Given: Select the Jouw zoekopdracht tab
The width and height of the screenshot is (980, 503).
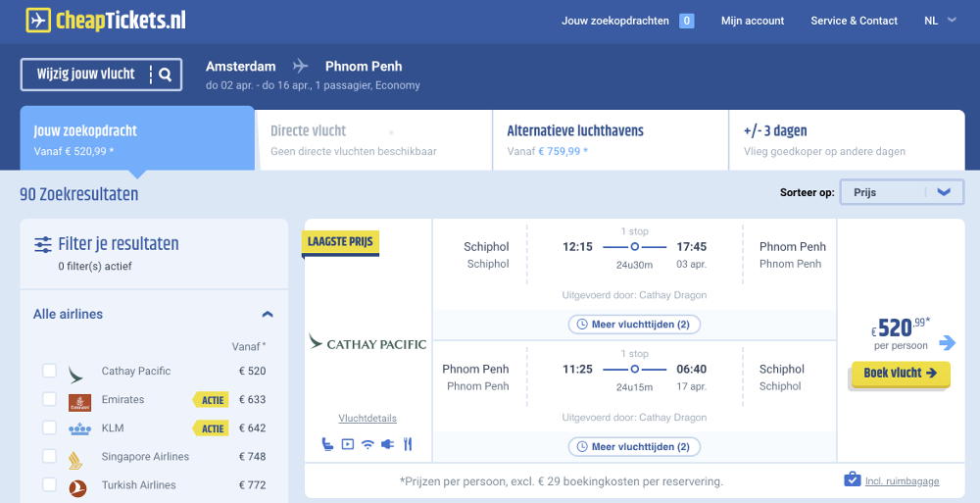Looking at the screenshot, I should coord(137,139).
